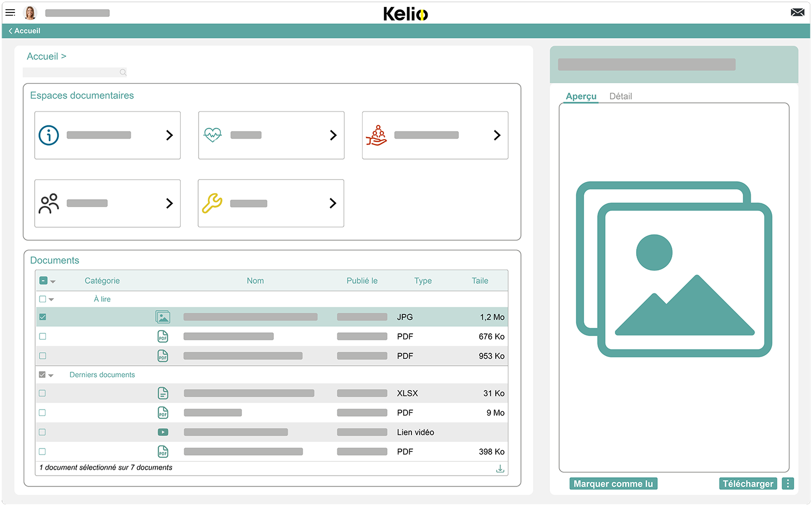Collapse the À lire document group

[51, 299]
